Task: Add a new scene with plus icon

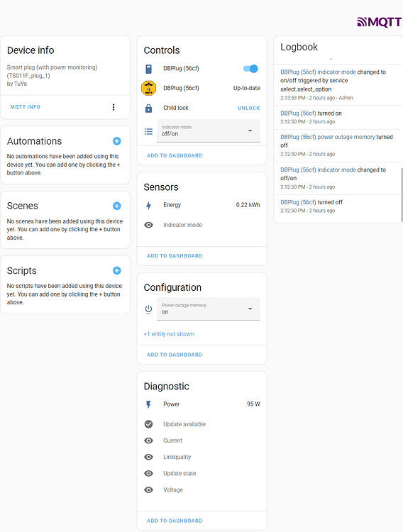Action: [x=117, y=206]
